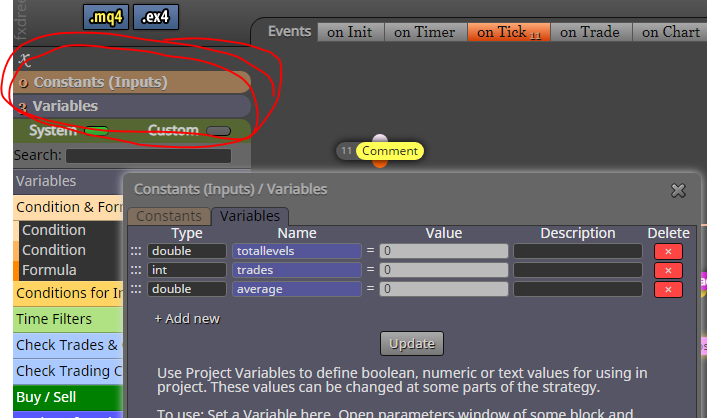
Task: Select the Variables tab in dialog
Action: point(250,216)
